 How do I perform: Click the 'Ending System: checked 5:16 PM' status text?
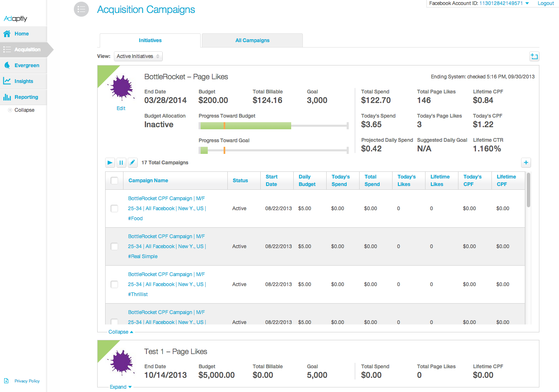(x=483, y=77)
